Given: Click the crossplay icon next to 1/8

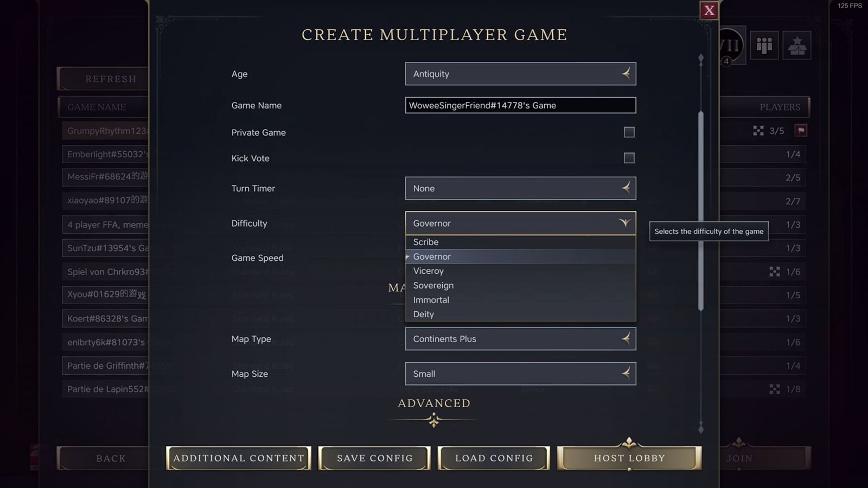Looking at the screenshot, I should coord(775,389).
